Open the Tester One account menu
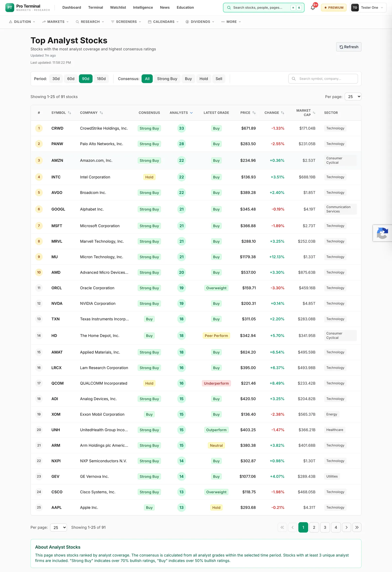Viewport: 392px width, 572px height. (368, 8)
